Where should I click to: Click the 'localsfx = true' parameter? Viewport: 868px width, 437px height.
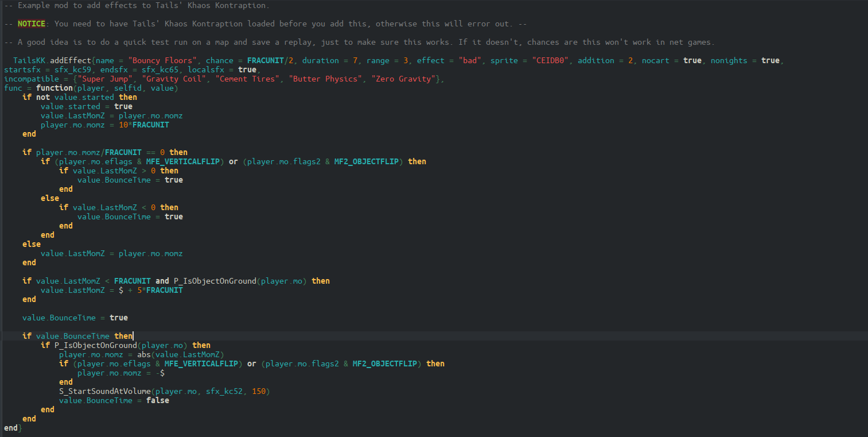[x=221, y=69]
